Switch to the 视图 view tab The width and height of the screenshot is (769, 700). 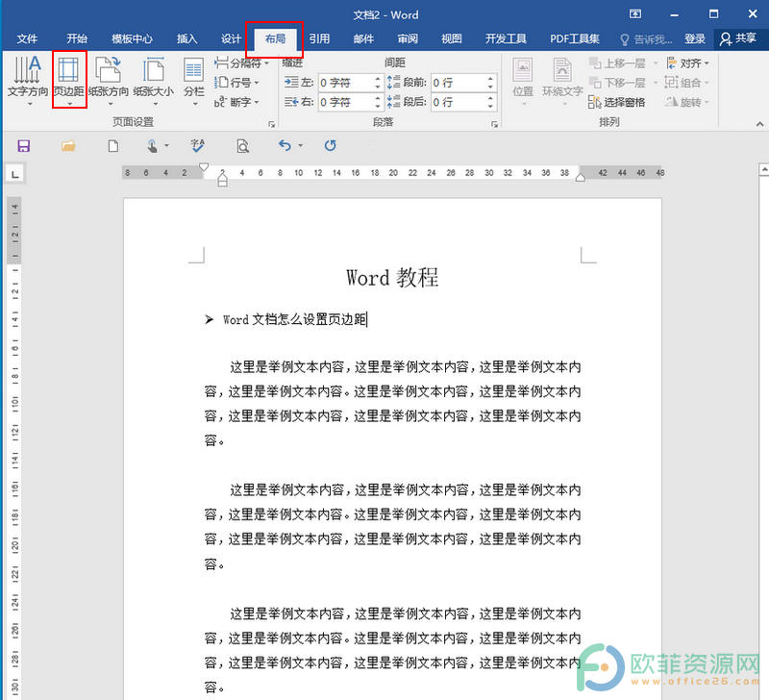tap(452, 38)
